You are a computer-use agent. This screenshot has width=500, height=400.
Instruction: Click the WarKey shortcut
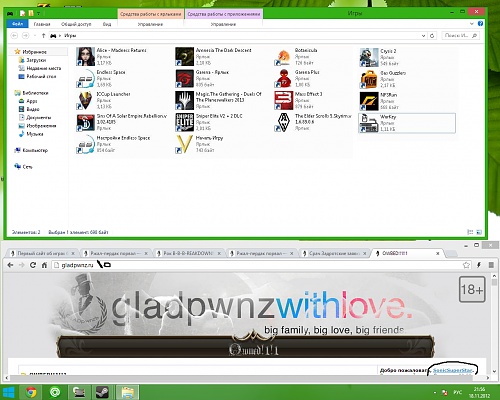407,123
